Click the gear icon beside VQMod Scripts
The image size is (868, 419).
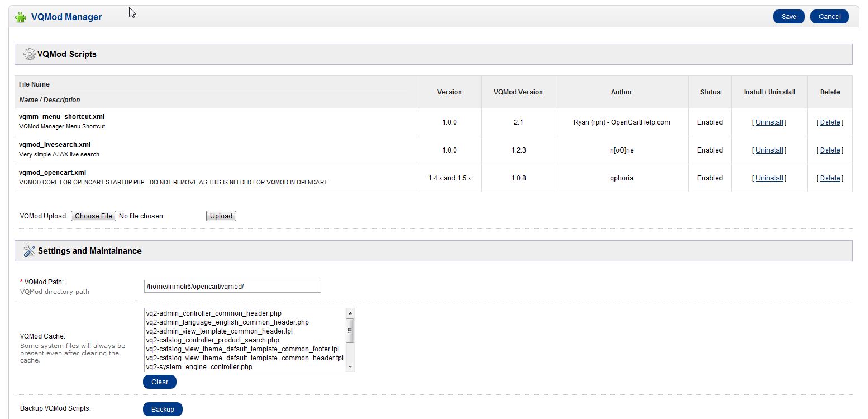tap(29, 54)
